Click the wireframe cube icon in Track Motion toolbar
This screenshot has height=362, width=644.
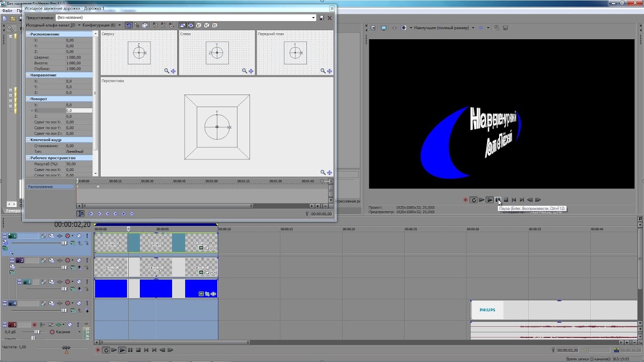[x=145, y=25]
